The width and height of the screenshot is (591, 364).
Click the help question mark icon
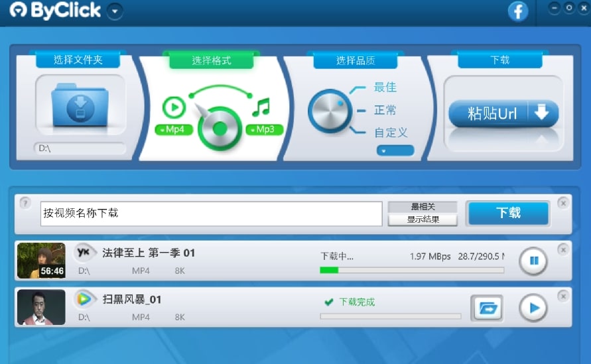pyautogui.click(x=25, y=203)
